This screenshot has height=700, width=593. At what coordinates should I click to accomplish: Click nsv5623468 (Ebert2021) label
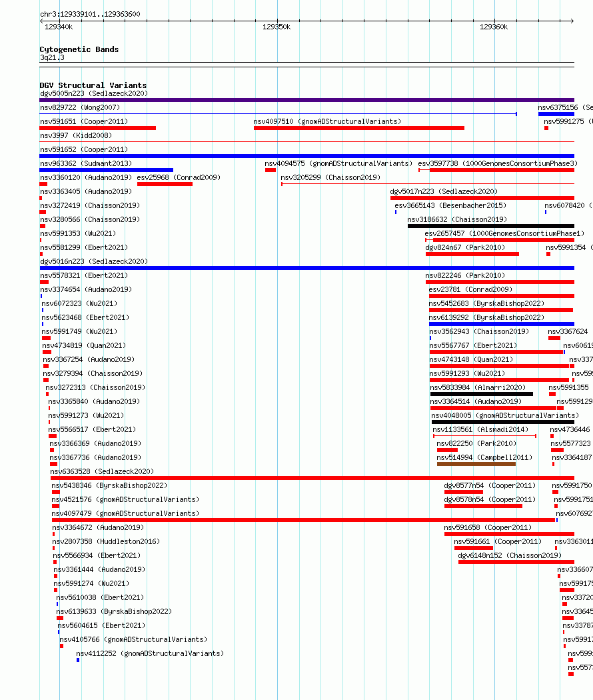point(85,317)
